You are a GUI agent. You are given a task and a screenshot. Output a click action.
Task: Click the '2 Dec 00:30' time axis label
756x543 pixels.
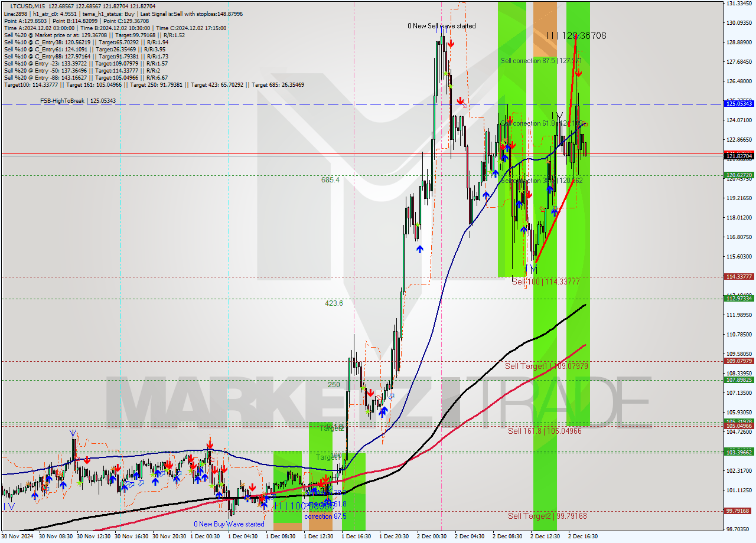(x=432, y=537)
